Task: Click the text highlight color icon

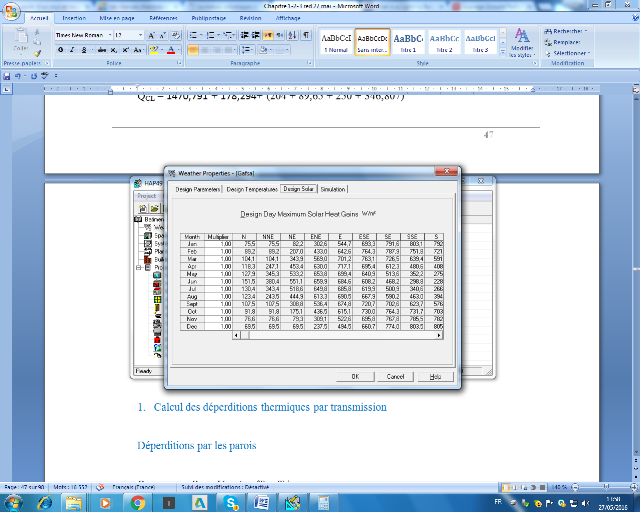Action: pos(153,49)
